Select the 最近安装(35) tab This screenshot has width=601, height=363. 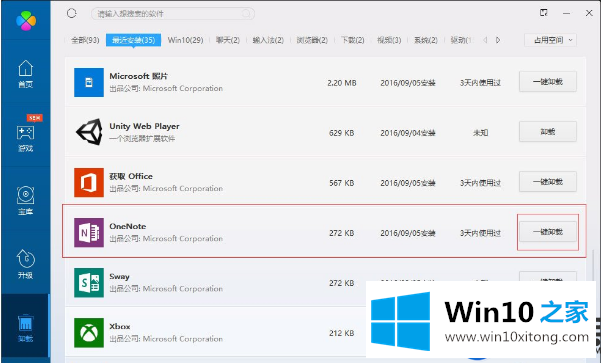(x=133, y=40)
